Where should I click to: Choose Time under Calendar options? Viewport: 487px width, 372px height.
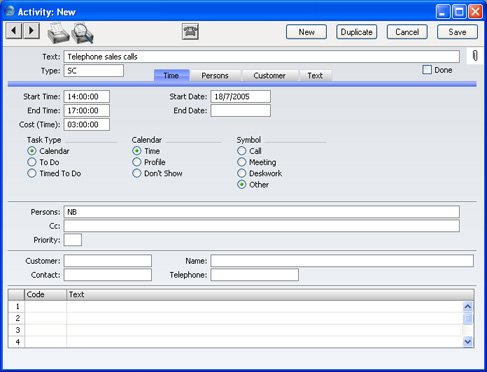(x=137, y=151)
